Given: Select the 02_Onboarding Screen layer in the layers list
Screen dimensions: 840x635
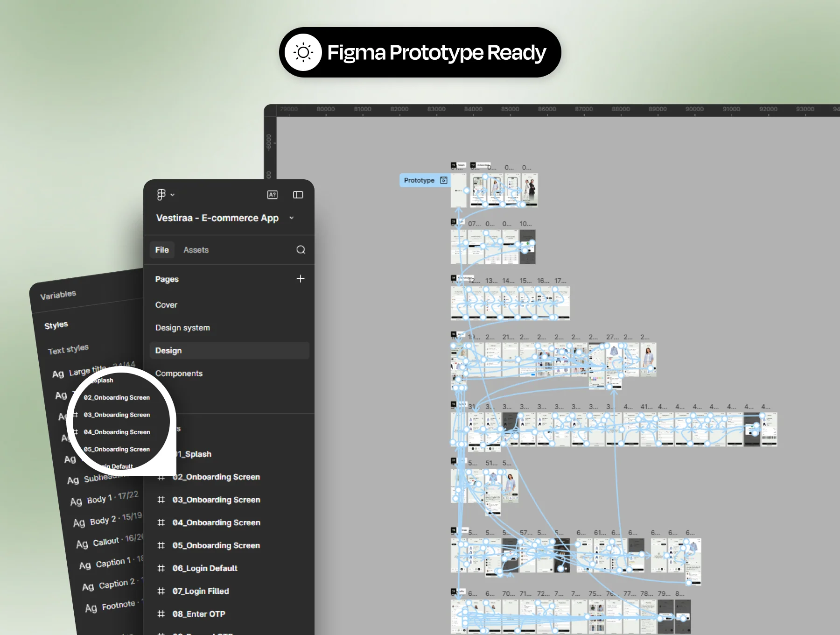Looking at the screenshot, I should [216, 477].
